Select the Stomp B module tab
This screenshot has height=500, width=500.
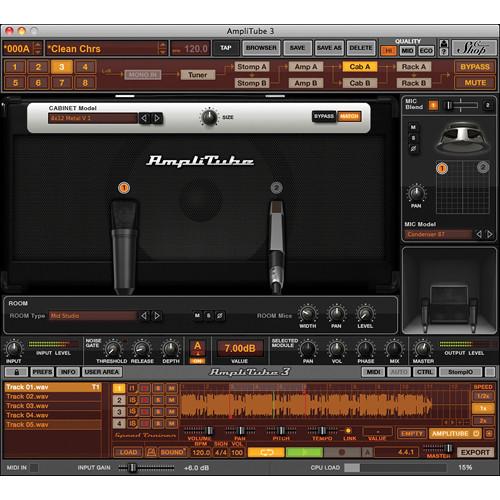(x=252, y=83)
